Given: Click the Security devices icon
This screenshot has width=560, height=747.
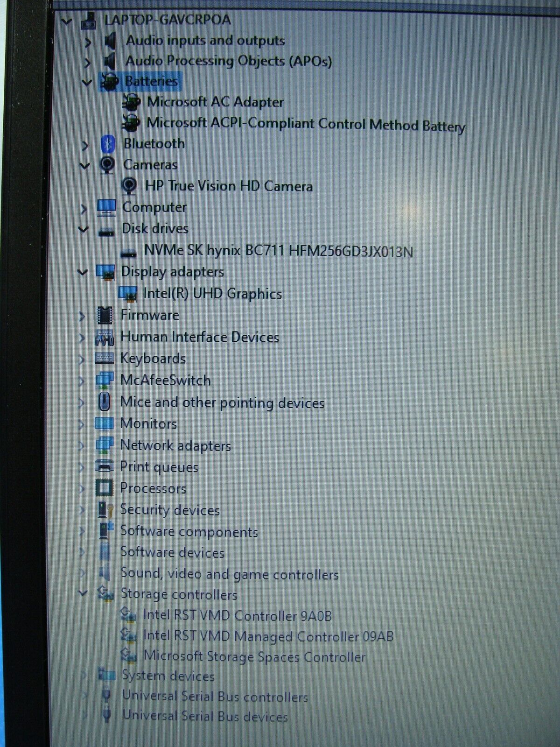Looking at the screenshot, I should tap(105, 510).
